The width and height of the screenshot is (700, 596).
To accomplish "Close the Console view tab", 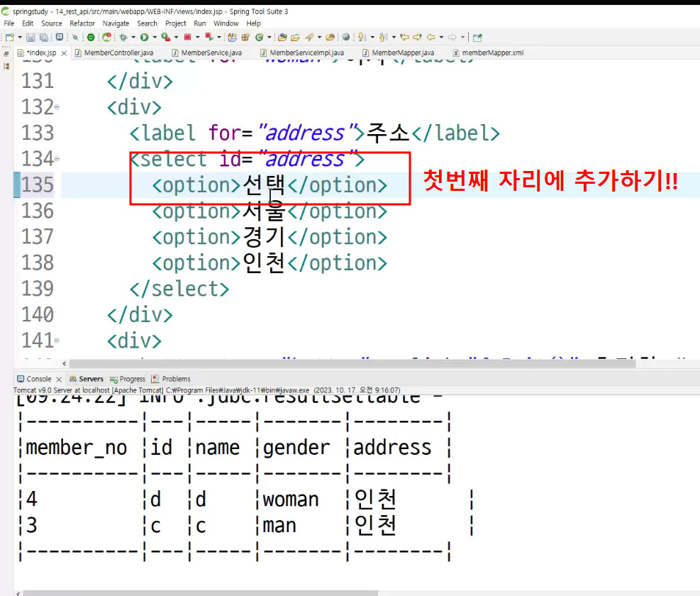I will point(59,380).
